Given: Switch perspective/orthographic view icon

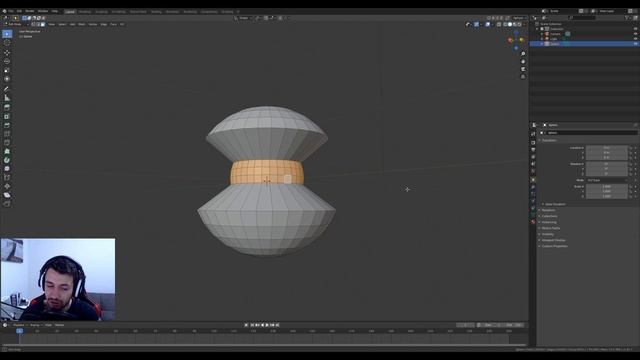Looking at the screenshot, I should click(x=523, y=77).
